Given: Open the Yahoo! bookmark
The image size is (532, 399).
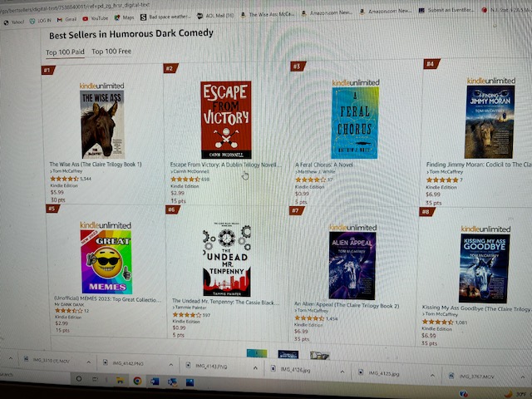Looking at the screenshot, I should coord(14,22).
